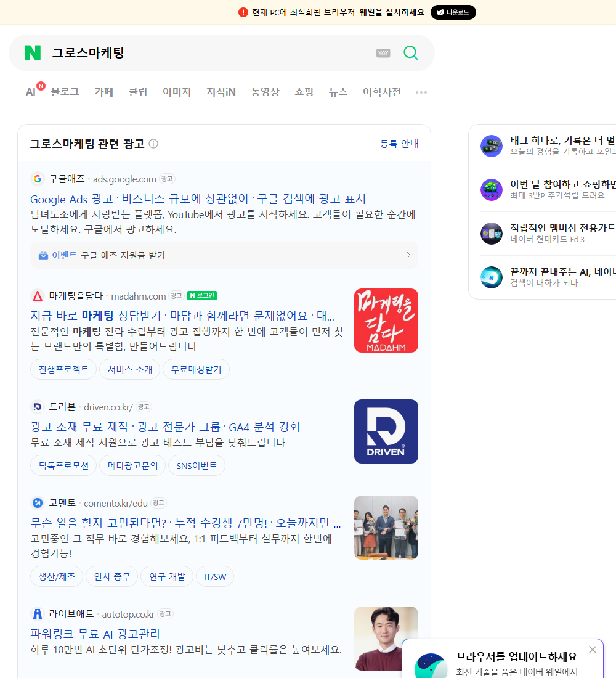Click the 멤버십 전용카드 promo icon
The height and width of the screenshot is (678, 616).
pyautogui.click(x=492, y=234)
